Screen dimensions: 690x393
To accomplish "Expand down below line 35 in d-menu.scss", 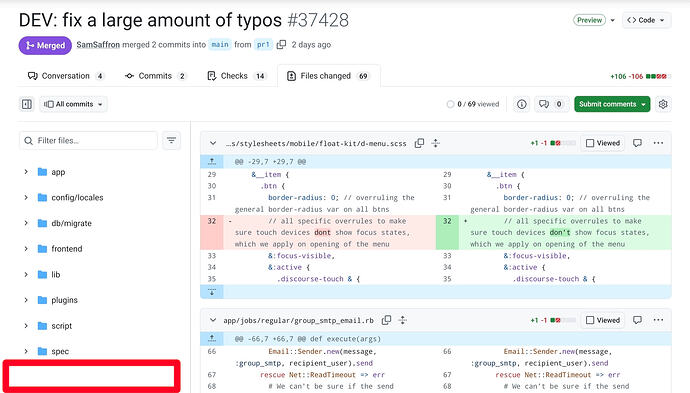I will pyautogui.click(x=212, y=291).
